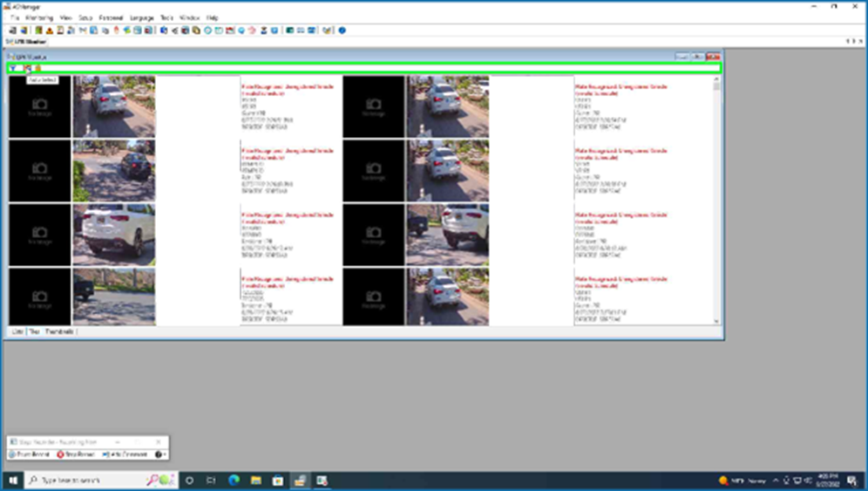The width and height of the screenshot is (868, 491).
Task: Click the blue help icon in main toolbar
Action: [x=342, y=30]
